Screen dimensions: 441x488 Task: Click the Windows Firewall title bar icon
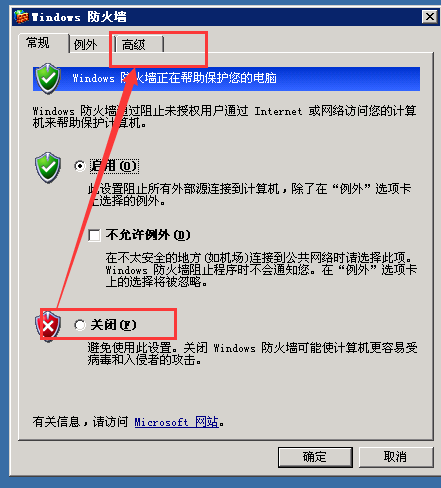point(21,17)
